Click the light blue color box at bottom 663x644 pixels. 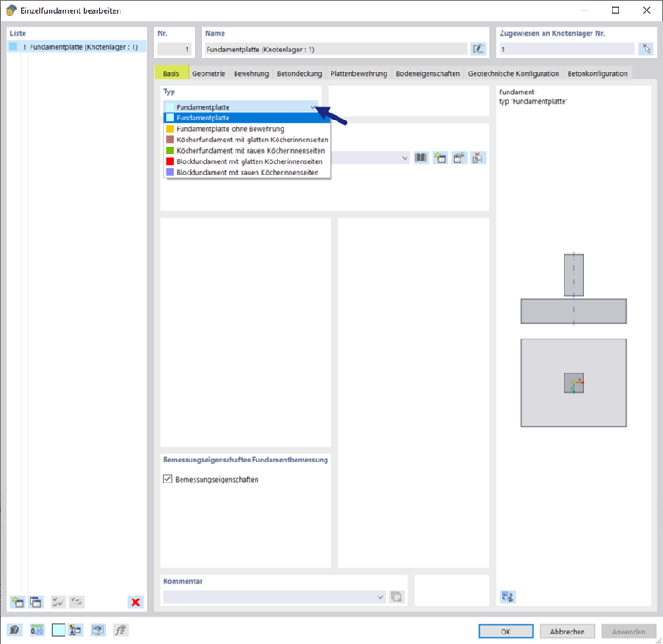[58, 630]
